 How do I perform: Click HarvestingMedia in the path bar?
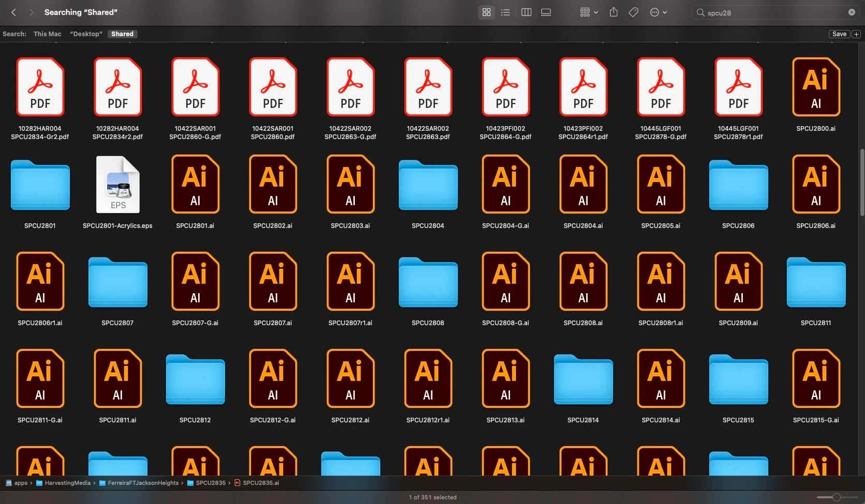pyautogui.click(x=63, y=483)
